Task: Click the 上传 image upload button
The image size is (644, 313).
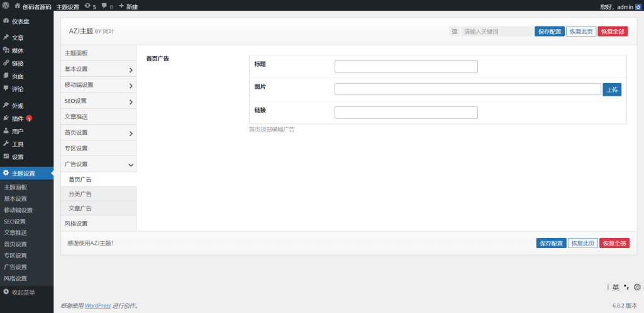Action: 611,90
